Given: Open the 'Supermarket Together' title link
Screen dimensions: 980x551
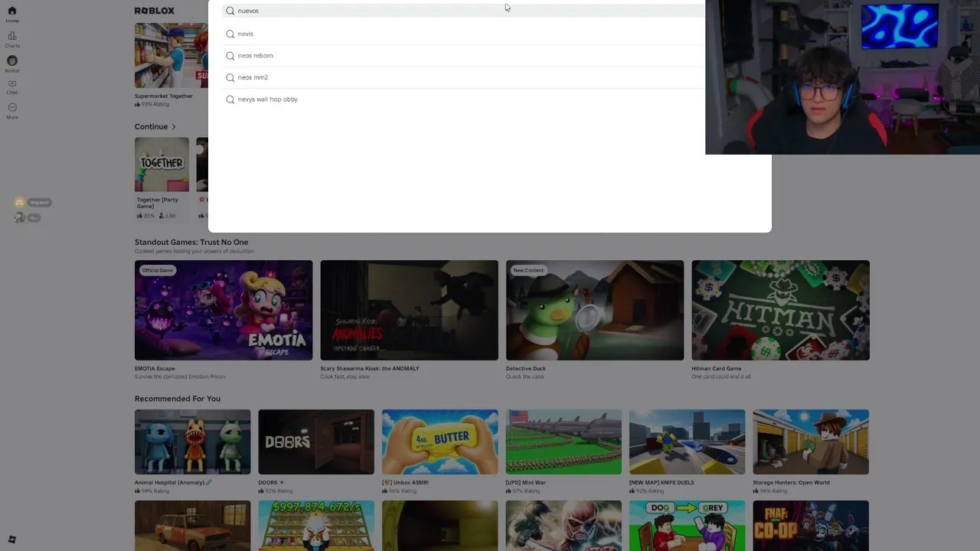Looking at the screenshot, I should point(164,96).
